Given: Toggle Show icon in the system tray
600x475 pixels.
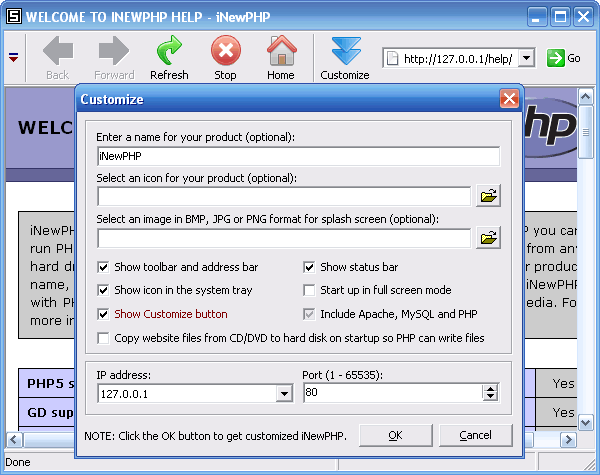Looking at the screenshot, I should (x=104, y=290).
